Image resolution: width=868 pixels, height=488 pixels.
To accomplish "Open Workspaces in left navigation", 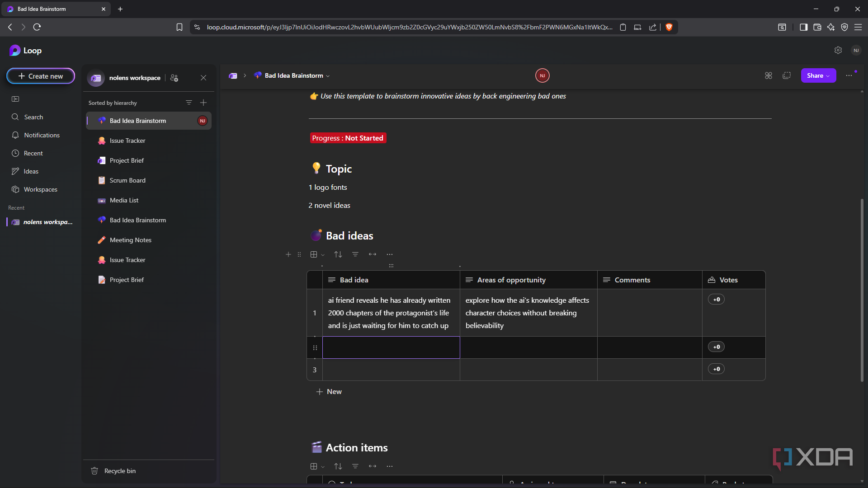I will 34,189.
